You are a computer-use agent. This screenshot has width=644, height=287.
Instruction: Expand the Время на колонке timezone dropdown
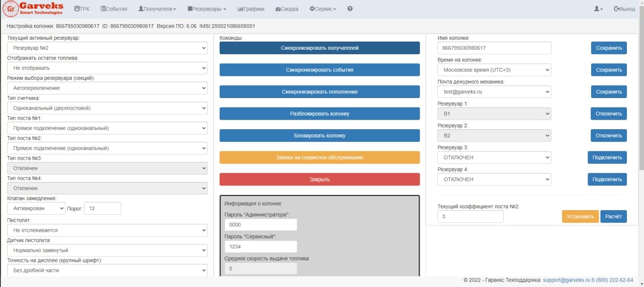coord(494,70)
